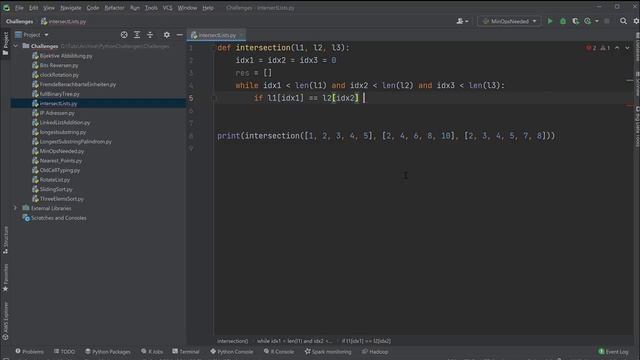Open Project panel options gear
Image resolution: width=640 pixels, height=360 pixels.
click(x=167, y=35)
